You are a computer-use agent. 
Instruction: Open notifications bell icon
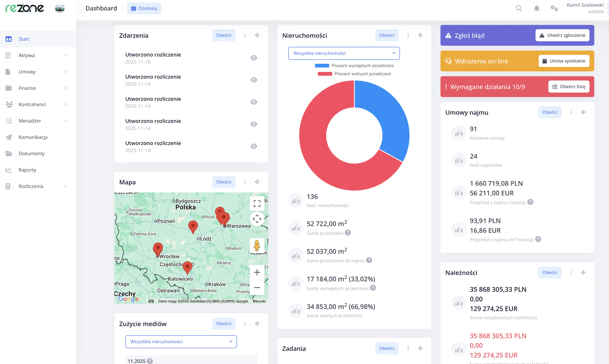tap(537, 8)
